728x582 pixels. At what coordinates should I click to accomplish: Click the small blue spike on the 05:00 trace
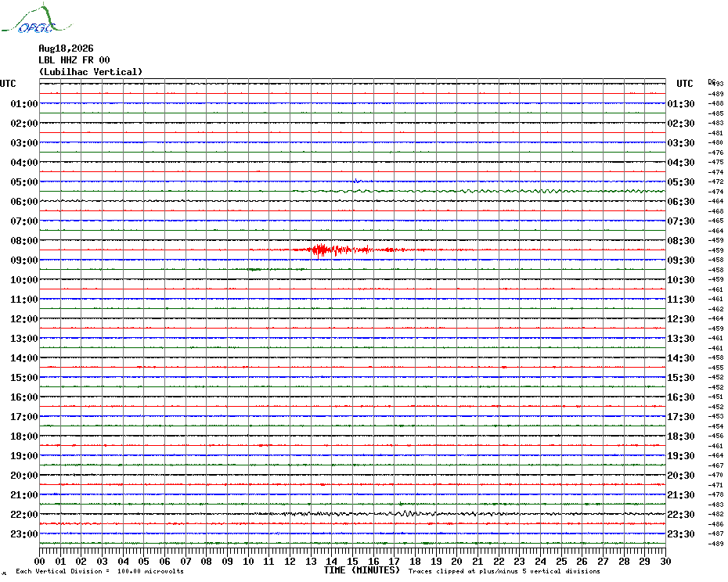pos(357,181)
